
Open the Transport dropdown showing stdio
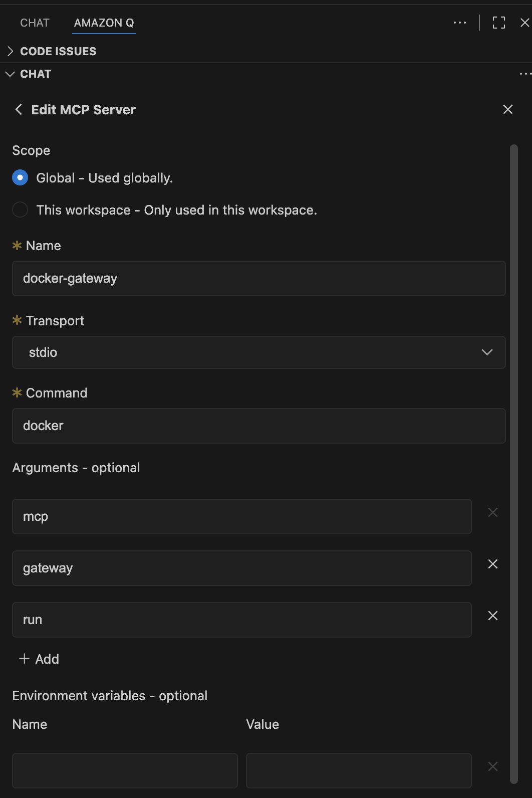[258, 352]
